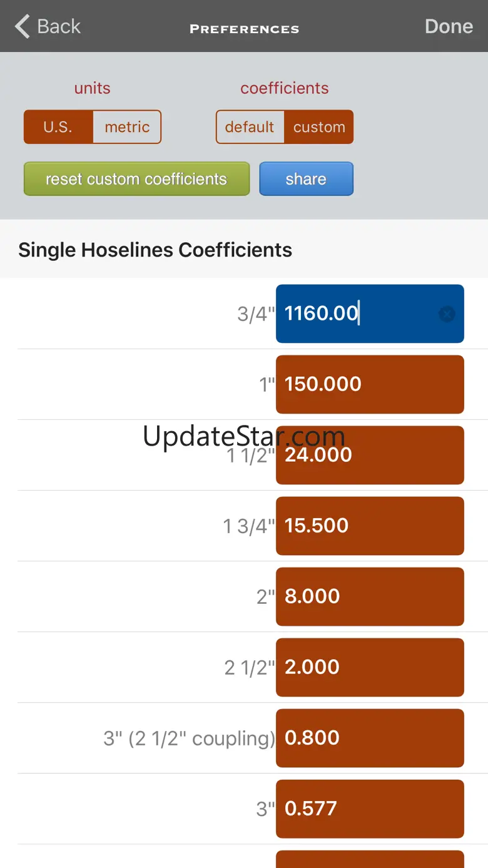The image size is (488, 868).
Task: Edit the 3/4" coefficient field showing 1160.00
Action: coord(370,314)
